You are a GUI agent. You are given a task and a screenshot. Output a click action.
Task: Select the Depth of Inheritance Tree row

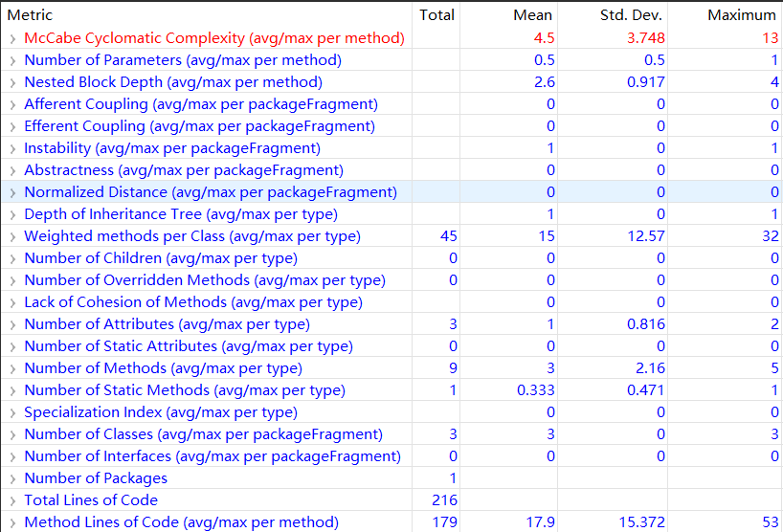[180, 214]
